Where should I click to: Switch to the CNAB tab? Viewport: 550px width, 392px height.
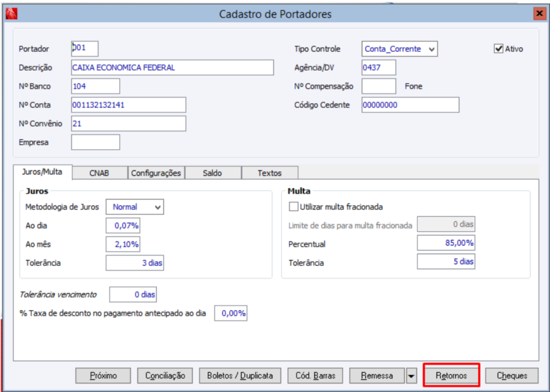pos(99,173)
